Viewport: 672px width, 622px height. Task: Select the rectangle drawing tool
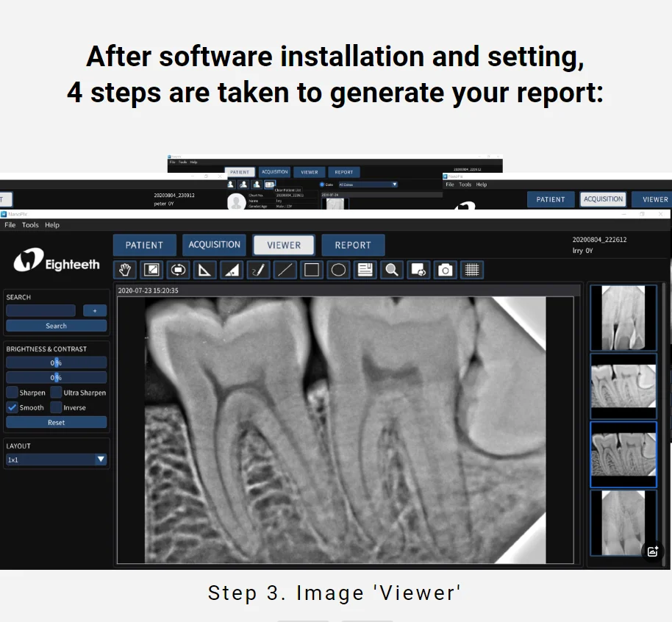(x=312, y=270)
